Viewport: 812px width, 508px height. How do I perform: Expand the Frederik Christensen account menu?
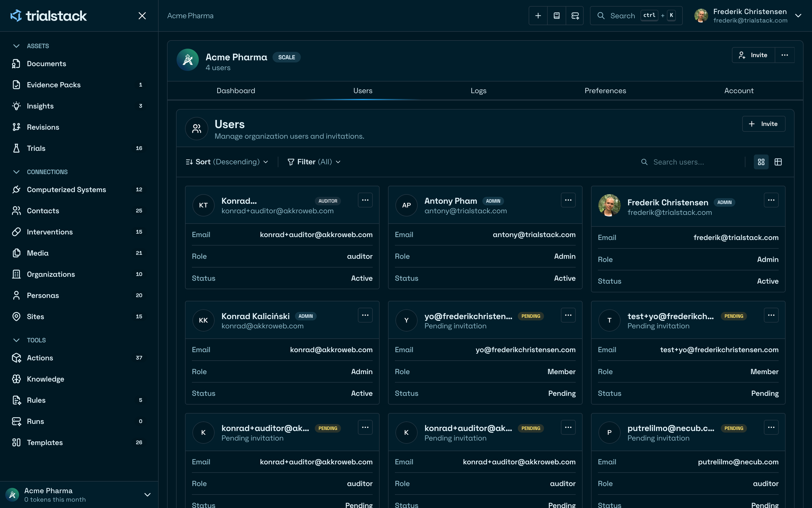798,16
